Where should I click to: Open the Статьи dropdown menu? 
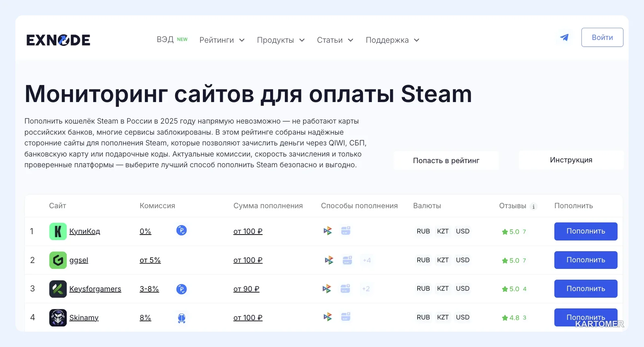(x=335, y=40)
